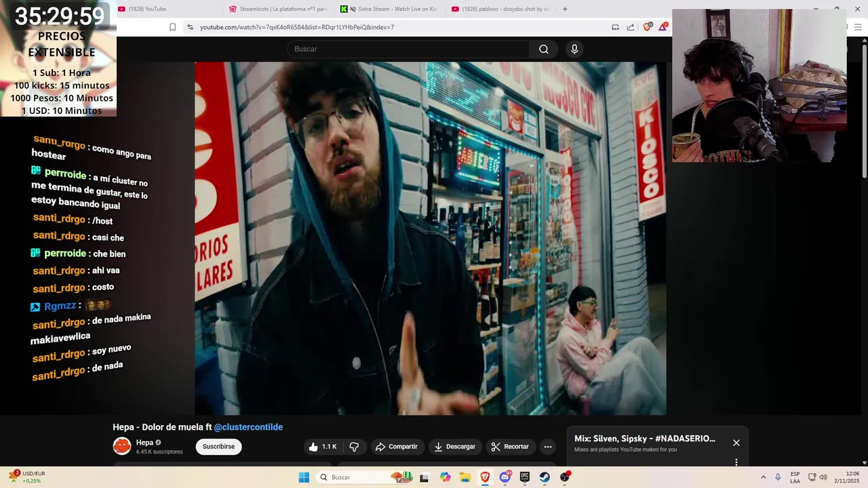
Task: Close the Mix playlist panel
Action: coord(736,443)
